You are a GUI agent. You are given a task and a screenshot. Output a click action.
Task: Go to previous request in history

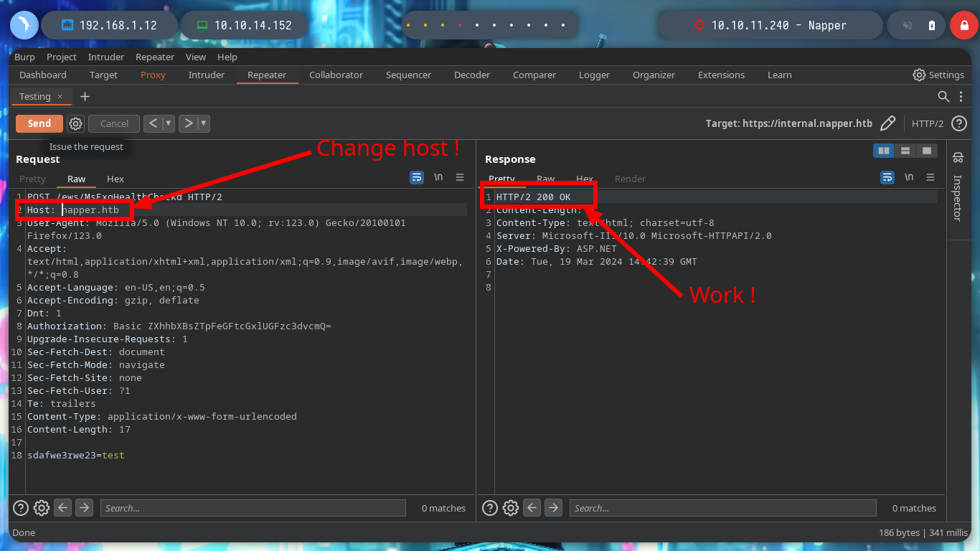[x=153, y=123]
